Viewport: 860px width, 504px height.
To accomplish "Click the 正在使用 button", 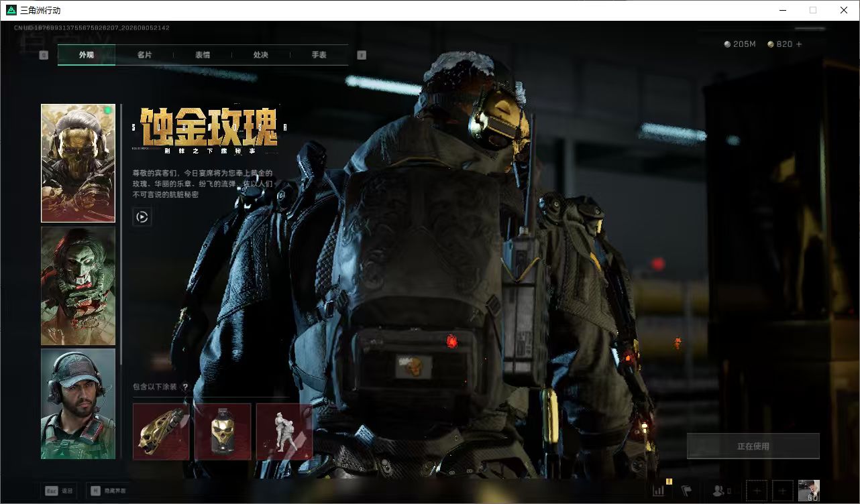I will pos(753,446).
